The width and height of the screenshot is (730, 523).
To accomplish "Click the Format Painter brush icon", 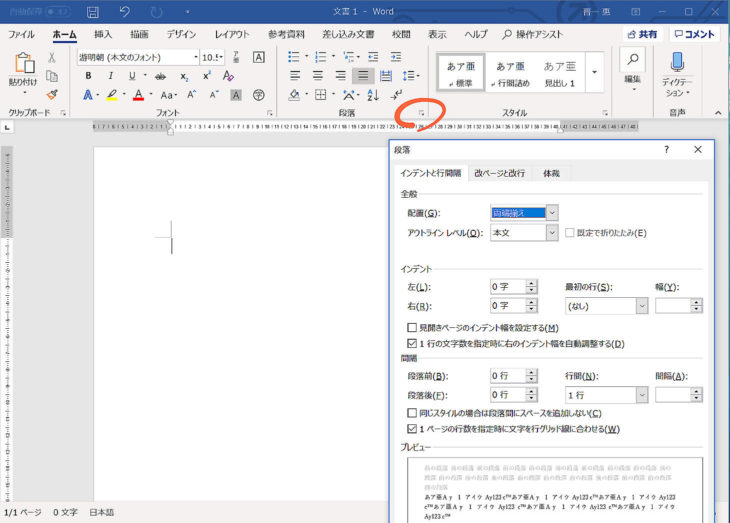I will (52, 95).
